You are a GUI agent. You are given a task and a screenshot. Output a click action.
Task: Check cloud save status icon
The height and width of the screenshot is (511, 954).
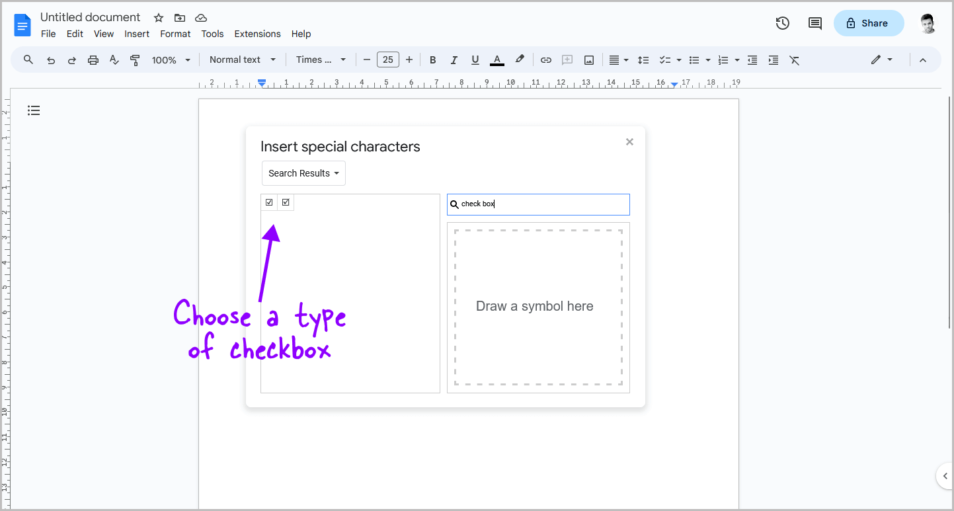[x=201, y=18]
